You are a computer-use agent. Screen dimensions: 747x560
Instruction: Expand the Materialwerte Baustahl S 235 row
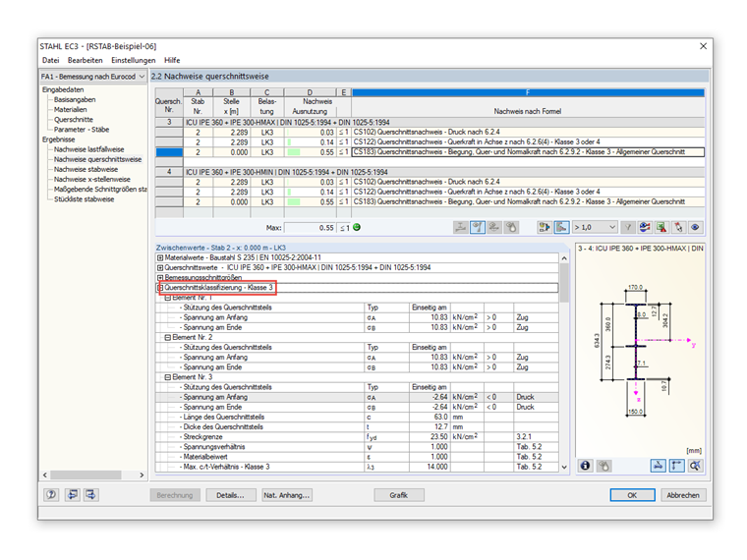[x=161, y=257]
